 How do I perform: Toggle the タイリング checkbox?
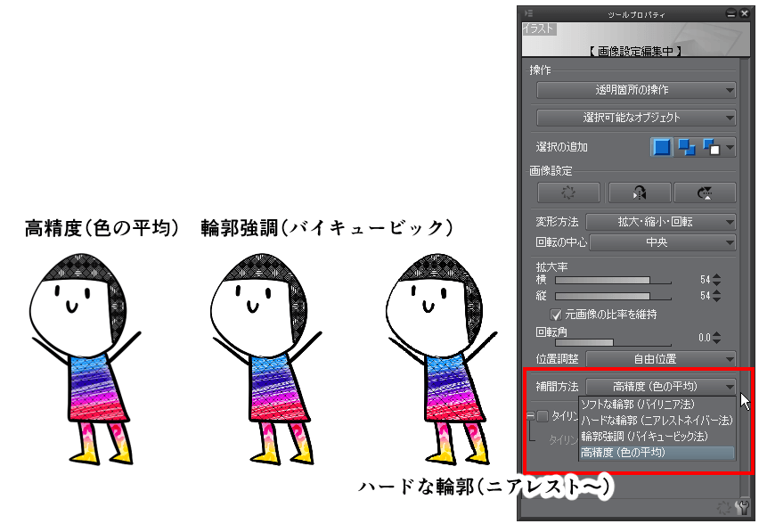[543, 416]
